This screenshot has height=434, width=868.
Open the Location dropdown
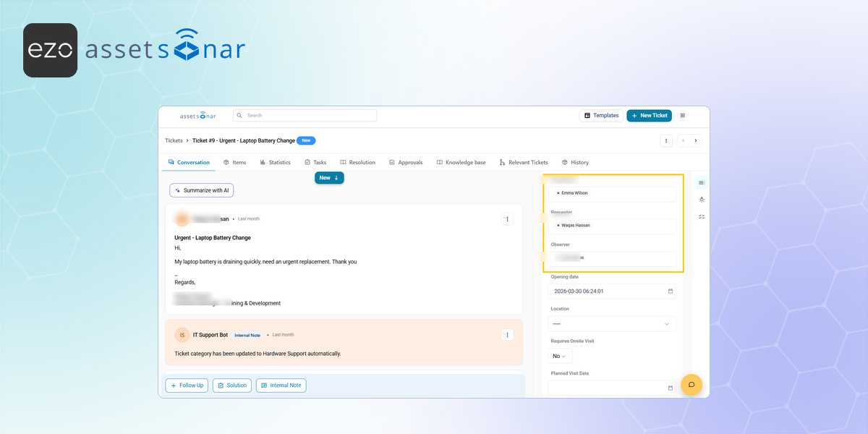pyautogui.click(x=612, y=324)
